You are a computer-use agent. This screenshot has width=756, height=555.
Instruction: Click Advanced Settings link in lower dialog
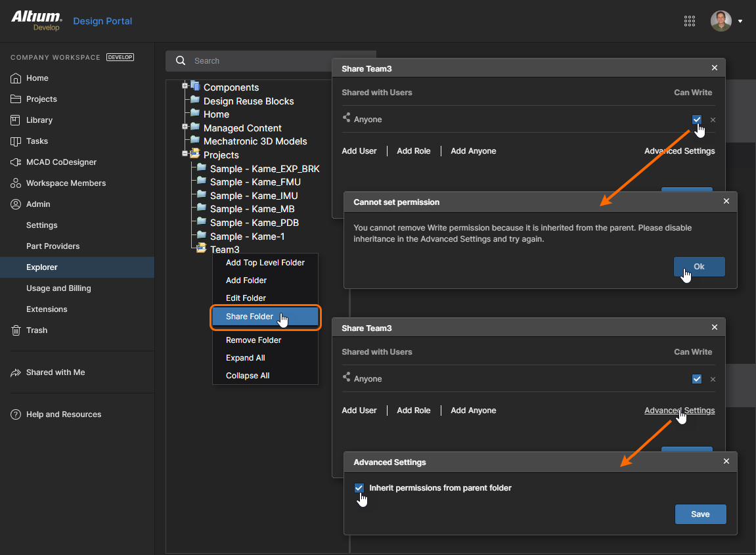pos(679,411)
